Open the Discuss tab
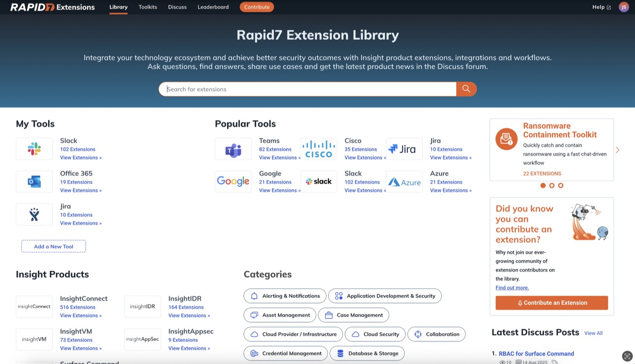 (x=177, y=7)
